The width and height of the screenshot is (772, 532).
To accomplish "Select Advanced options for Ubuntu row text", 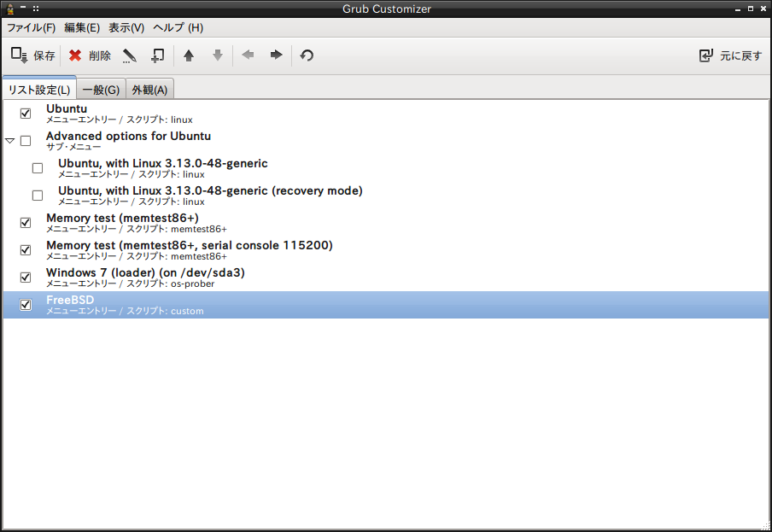I will click(128, 136).
